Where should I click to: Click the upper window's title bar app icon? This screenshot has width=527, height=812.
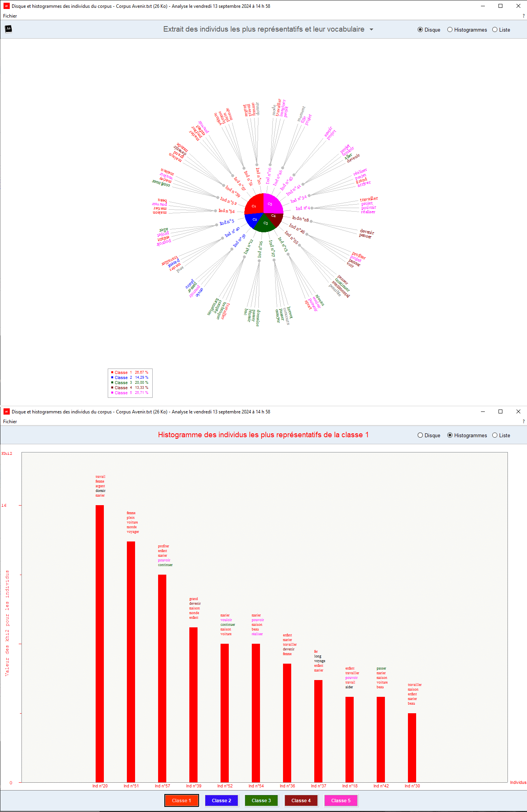(6, 6)
